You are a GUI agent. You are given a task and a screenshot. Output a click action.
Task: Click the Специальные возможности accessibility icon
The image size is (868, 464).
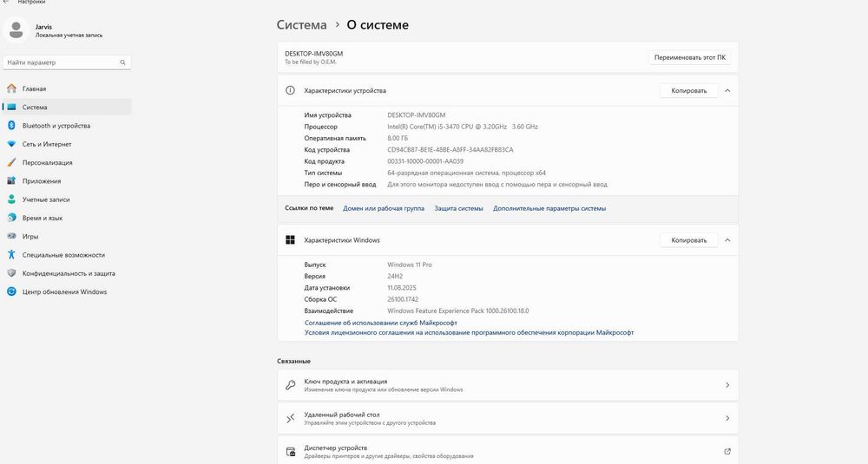point(11,255)
